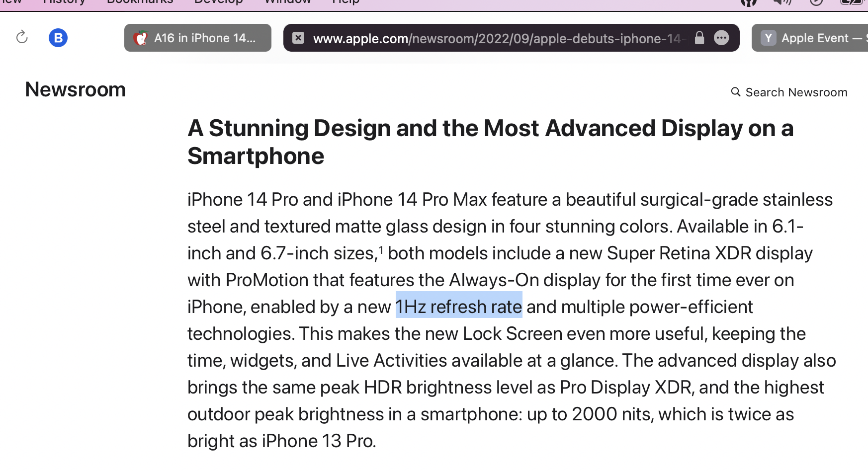Viewport: 868px width, 471px height.
Task: Click the words "bright as iPhone 13 Pro."
Action: tap(282, 441)
